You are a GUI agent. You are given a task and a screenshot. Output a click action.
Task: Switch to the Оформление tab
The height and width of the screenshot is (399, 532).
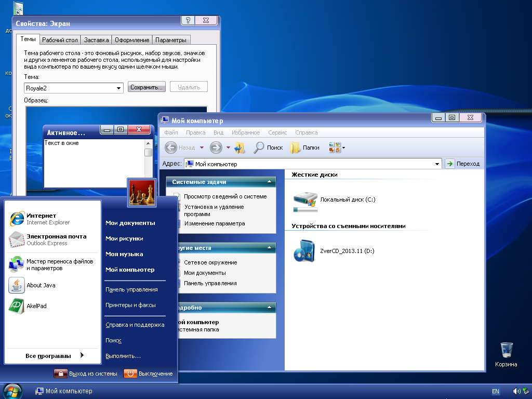coord(132,40)
